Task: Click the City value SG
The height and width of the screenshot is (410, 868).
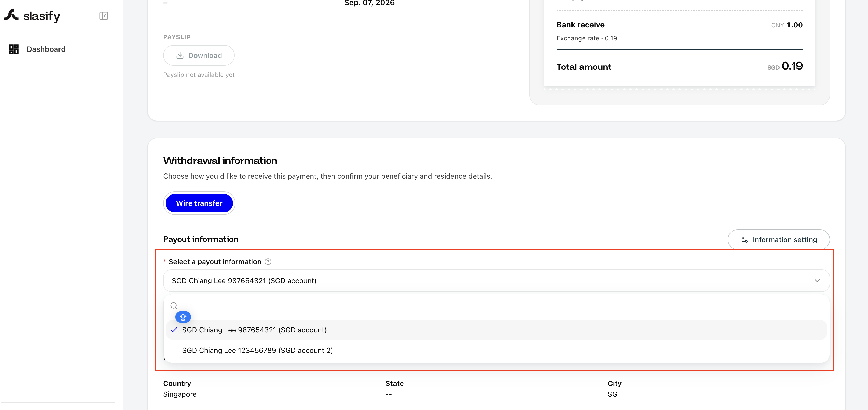Action: coord(612,394)
